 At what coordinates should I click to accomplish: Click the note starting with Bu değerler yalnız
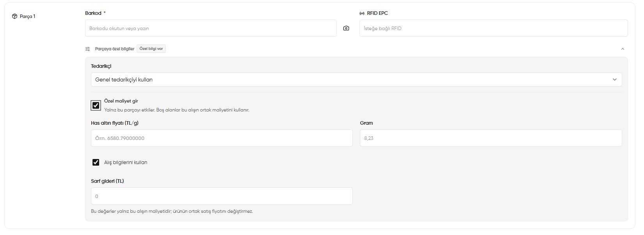click(172, 211)
